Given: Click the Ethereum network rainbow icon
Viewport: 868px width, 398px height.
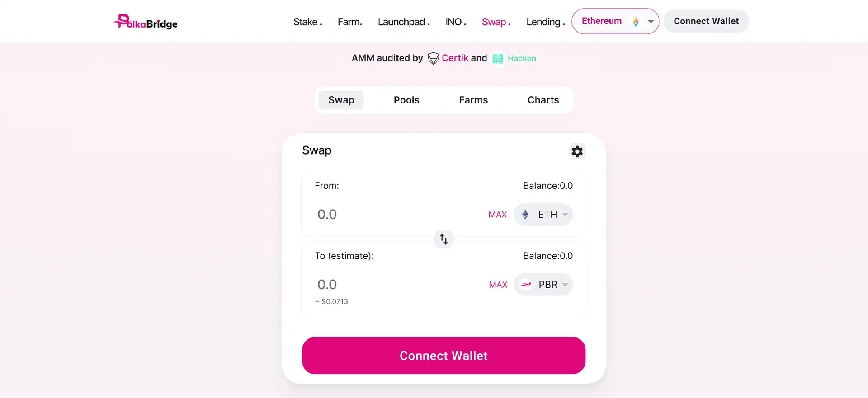Looking at the screenshot, I should (x=636, y=22).
